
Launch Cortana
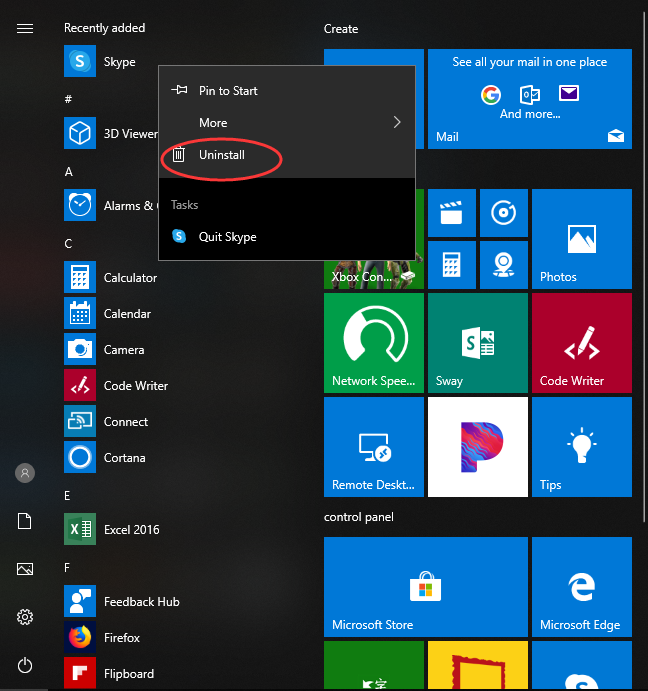pyautogui.click(x=105, y=457)
